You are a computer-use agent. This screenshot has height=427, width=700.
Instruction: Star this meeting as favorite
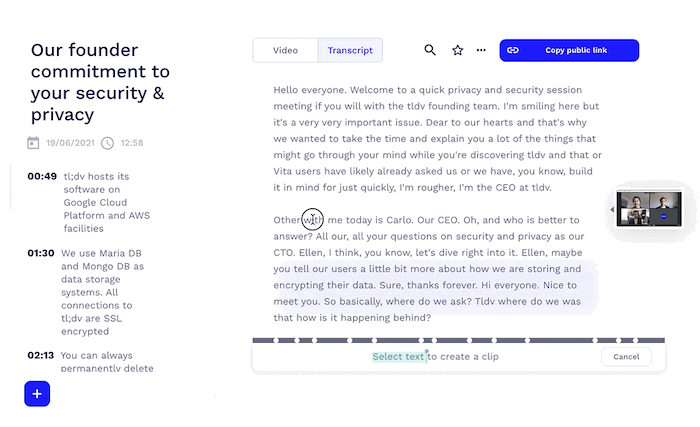click(x=457, y=50)
